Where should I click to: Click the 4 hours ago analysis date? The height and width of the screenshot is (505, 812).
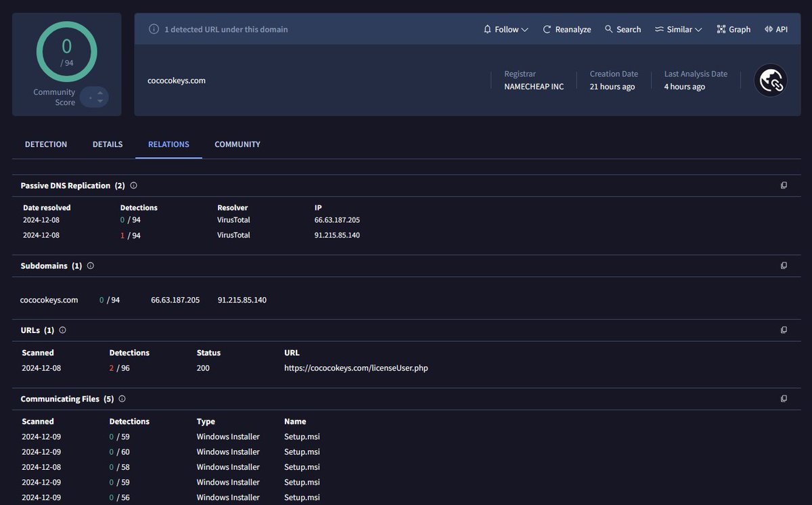(685, 87)
